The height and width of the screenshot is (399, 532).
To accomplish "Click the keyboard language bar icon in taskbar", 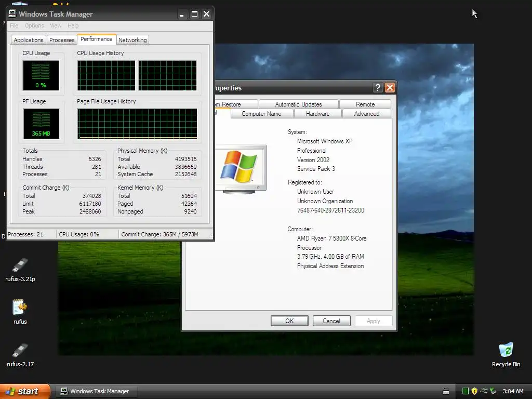I will coord(446,392).
